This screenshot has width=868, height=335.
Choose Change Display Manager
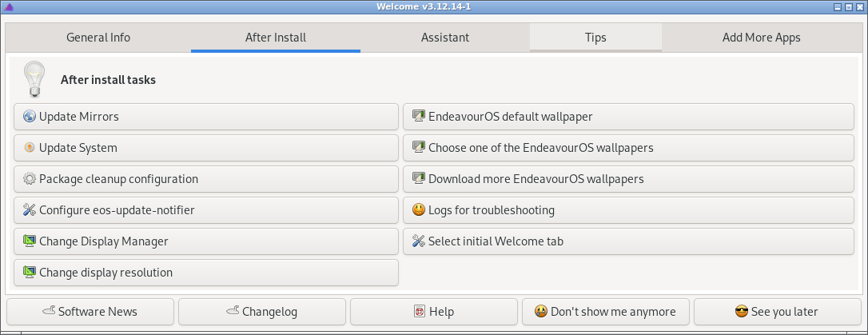206,241
